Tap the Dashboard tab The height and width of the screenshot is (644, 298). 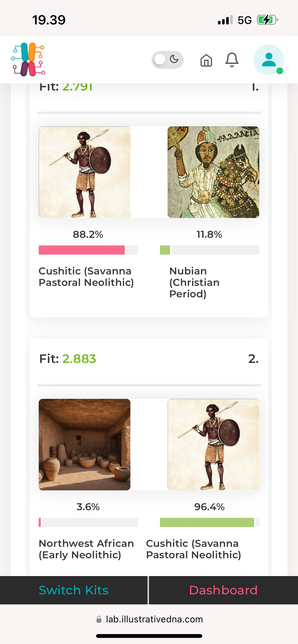[x=223, y=590]
